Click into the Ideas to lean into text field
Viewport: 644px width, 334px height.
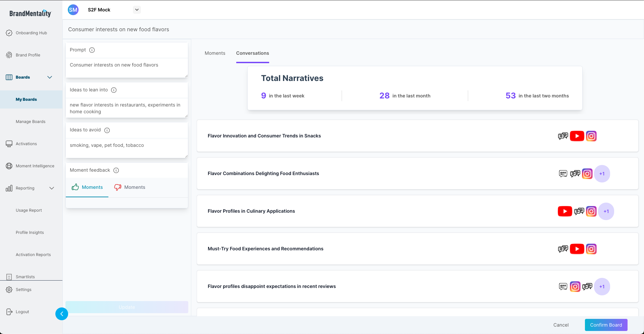tap(127, 108)
